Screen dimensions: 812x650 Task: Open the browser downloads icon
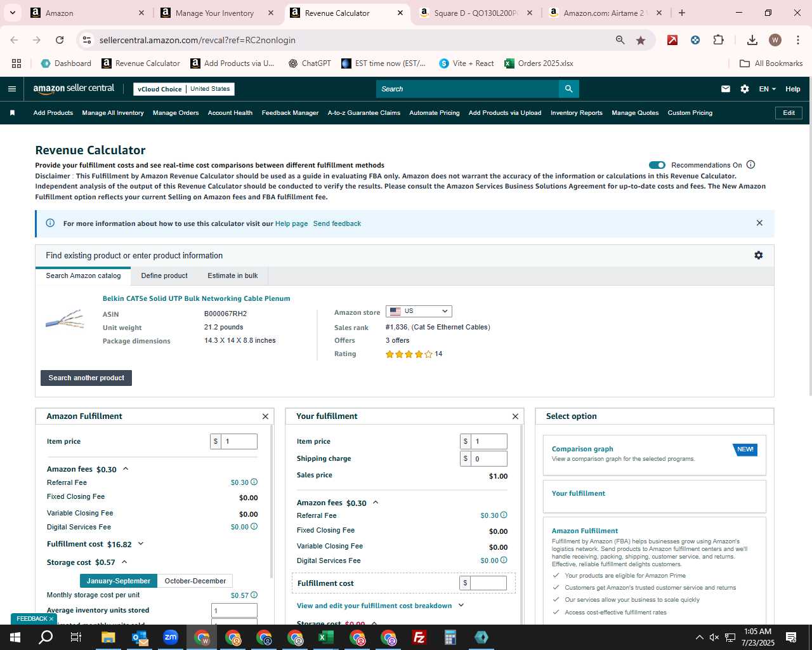point(752,40)
